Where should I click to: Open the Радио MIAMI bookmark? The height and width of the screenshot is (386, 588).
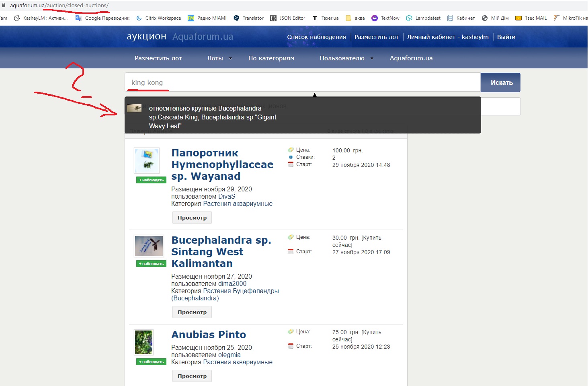coord(207,18)
